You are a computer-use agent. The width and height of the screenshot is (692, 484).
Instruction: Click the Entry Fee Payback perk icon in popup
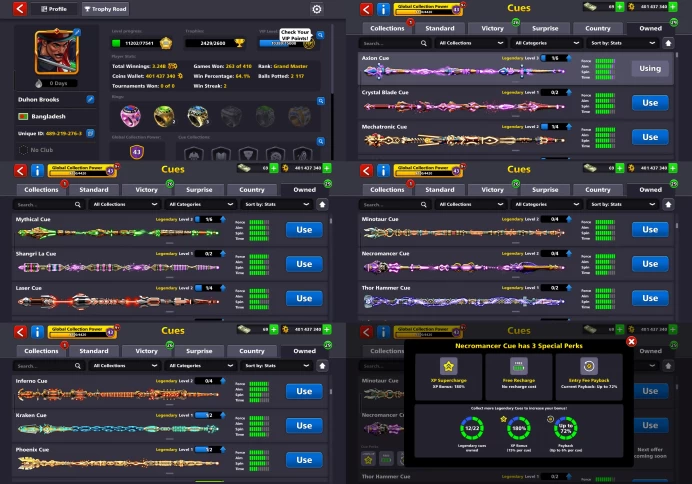[x=589, y=366]
